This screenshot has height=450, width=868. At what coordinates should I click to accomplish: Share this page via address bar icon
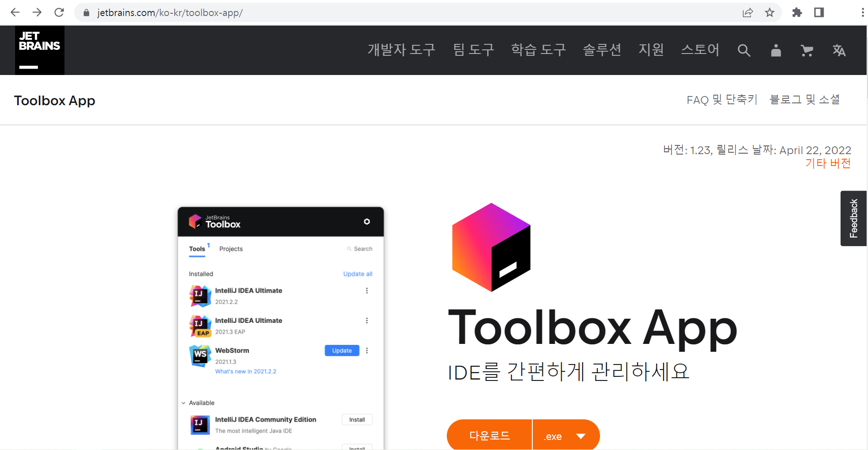point(748,13)
